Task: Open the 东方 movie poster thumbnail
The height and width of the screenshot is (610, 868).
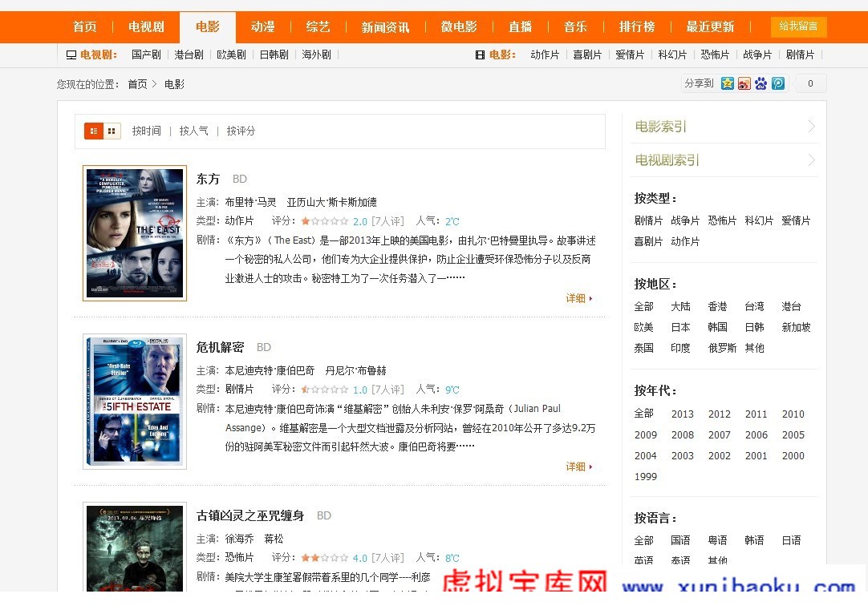Action: point(135,233)
